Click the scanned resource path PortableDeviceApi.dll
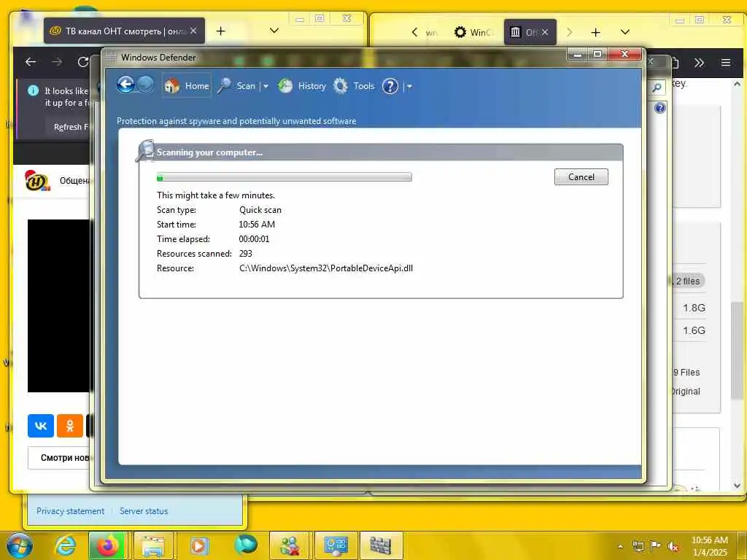 [326, 268]
